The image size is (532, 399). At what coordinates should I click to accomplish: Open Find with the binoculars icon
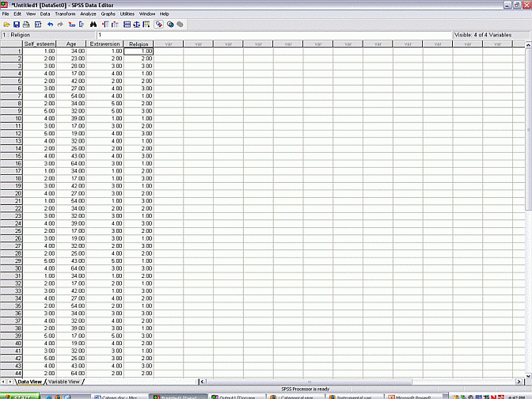pos(93,25)
